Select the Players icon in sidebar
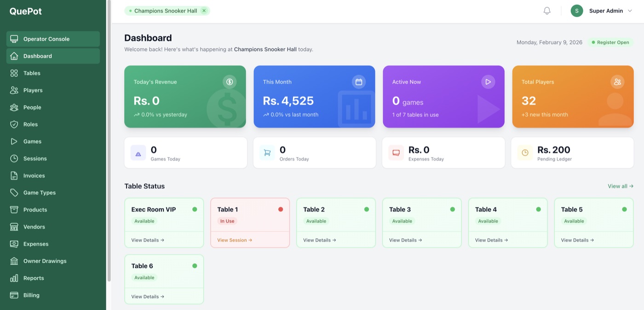 (x=14, y=90)
